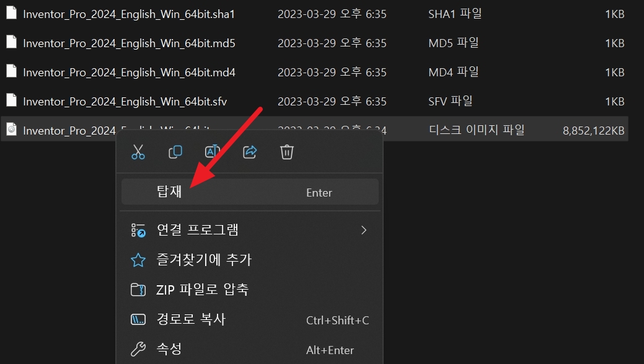Click the .sfv file's document icon
The image size is (644, 364).
tap(12, 100)
